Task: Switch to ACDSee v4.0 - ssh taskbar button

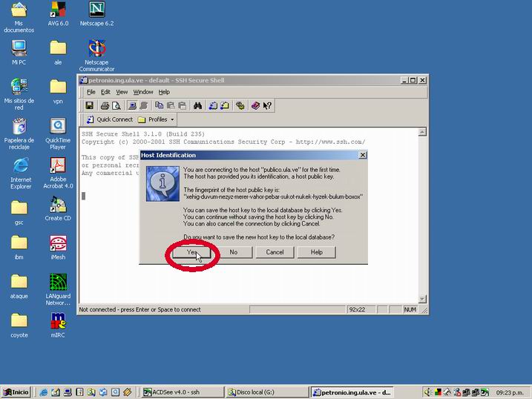Action: (183, 392)
